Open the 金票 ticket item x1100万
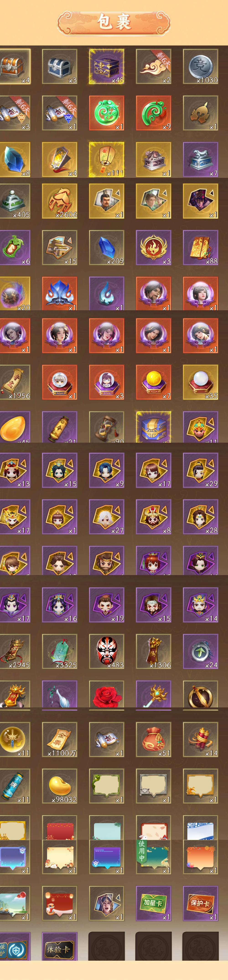228x980 pixels. point(60,740)
